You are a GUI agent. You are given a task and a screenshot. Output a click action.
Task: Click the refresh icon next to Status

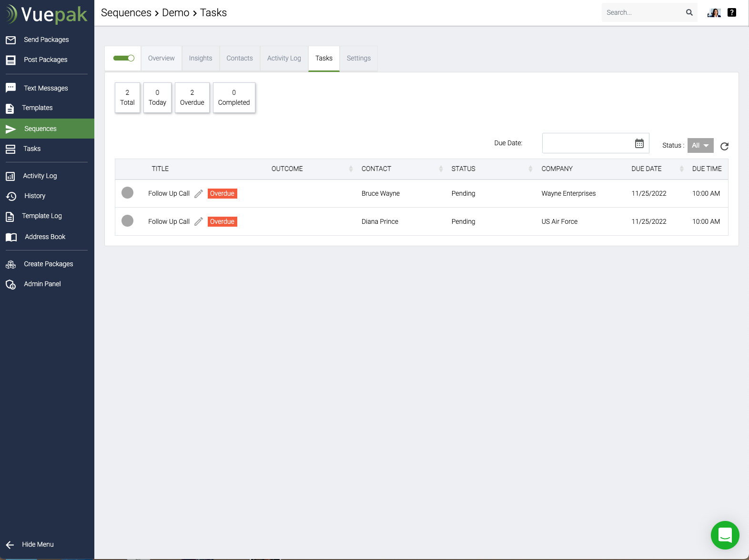(x=724, y=146)
